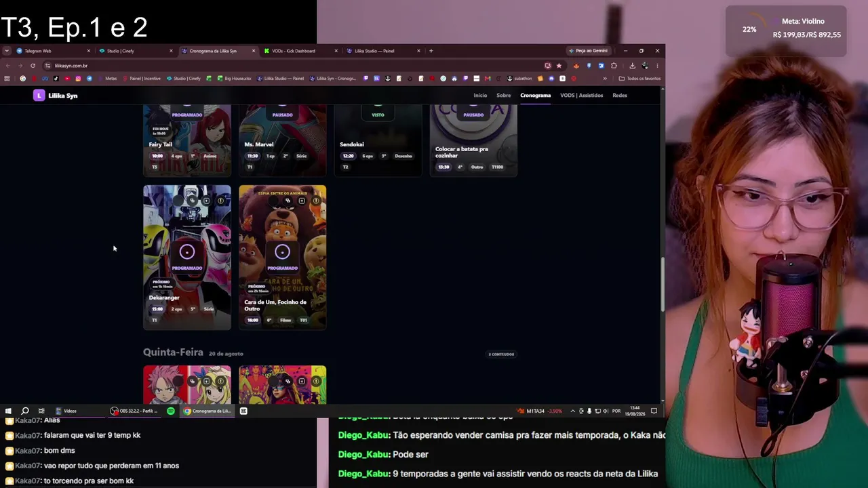The height and width of the screenshot is (488, 868).
Task: Click the copy icon on Dekaranger card
Action: pyautogui.click(x=193, y=201)
